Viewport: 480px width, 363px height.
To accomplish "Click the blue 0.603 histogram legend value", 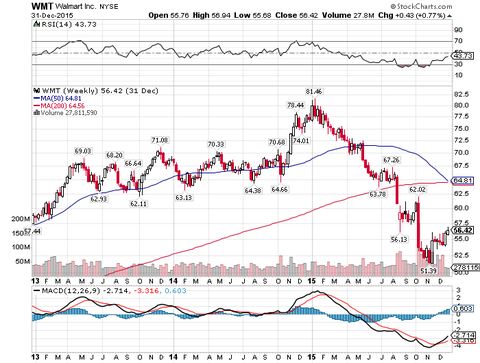I will coord(176,291).
